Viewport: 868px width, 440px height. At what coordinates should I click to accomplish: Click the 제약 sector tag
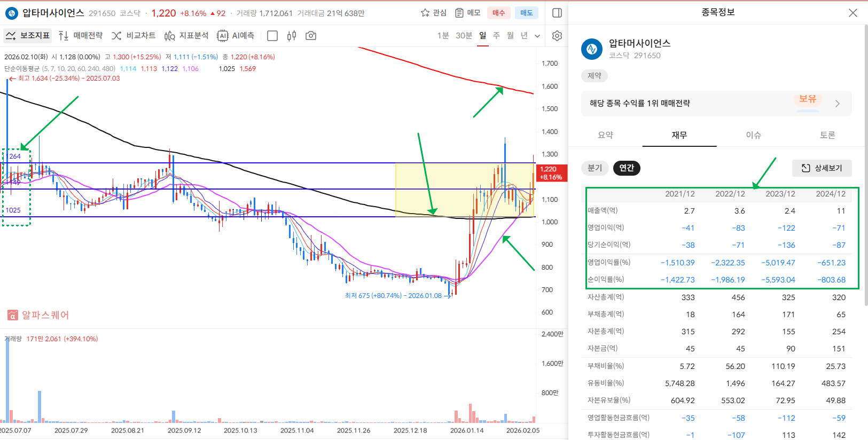[595, 76]
